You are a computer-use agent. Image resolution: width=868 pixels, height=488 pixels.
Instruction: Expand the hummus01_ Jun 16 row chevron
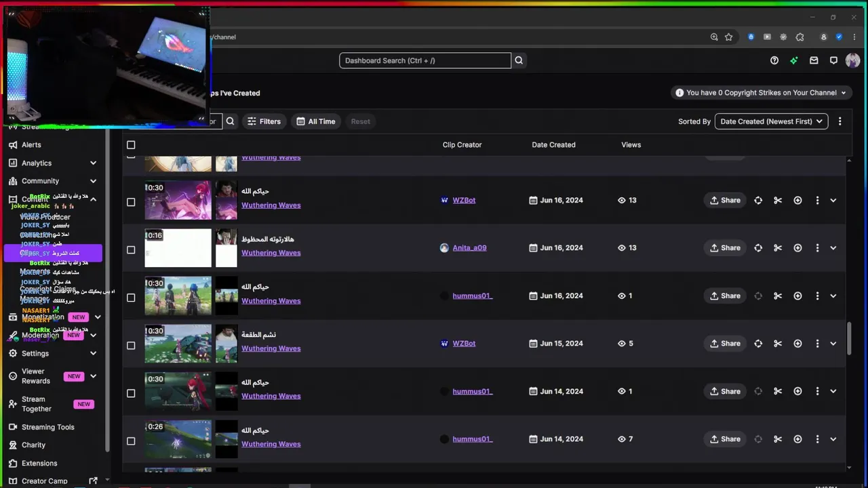[x=833, y=296]
